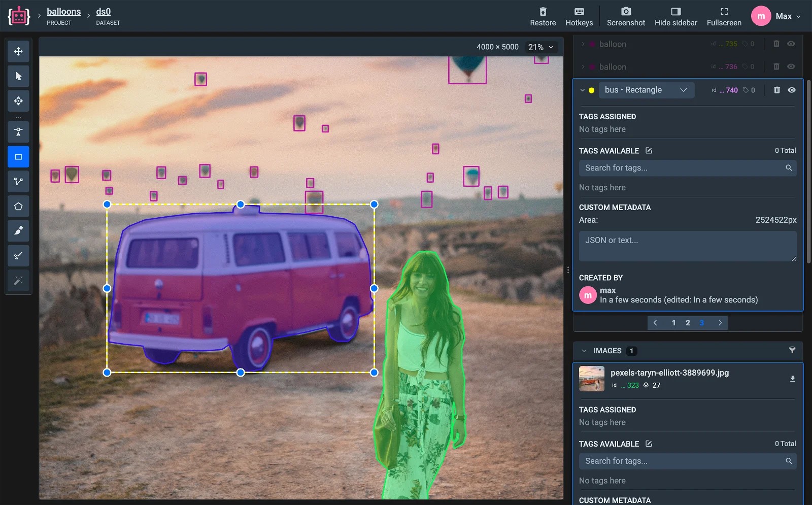
Task: Select the rectangle annotation tool
Action: (x=18, y=157)
